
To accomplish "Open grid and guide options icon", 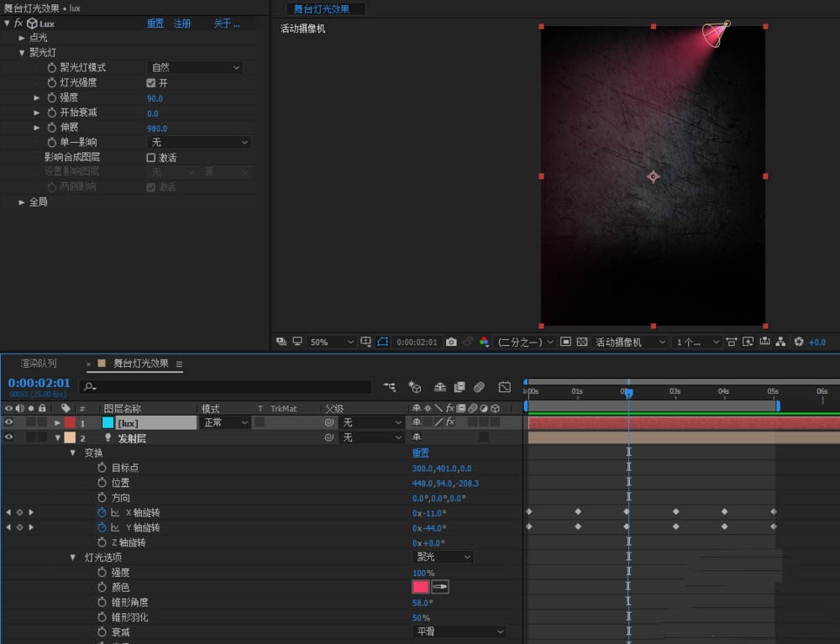I will click(x=366, y=341).
